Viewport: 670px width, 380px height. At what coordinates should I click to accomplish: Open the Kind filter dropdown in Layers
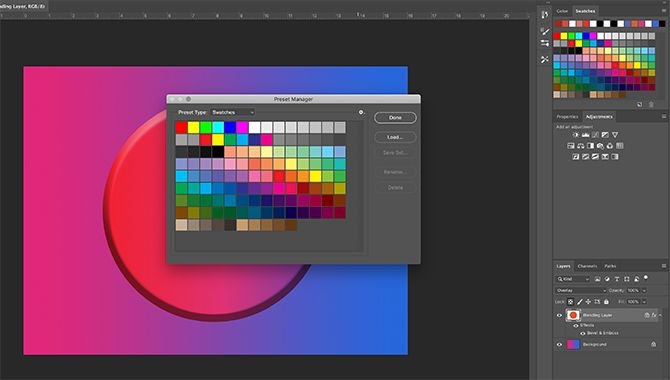(573, 279)
